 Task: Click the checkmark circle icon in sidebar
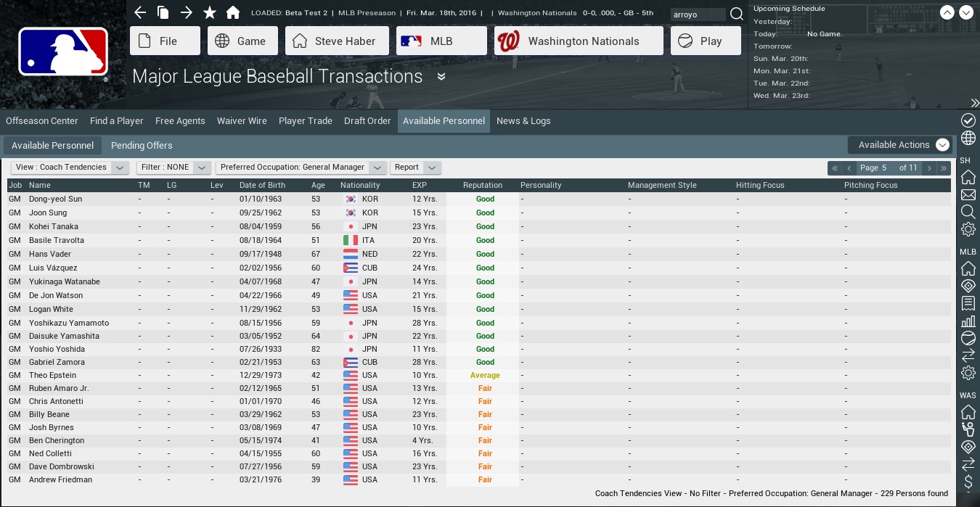[968, 120]
